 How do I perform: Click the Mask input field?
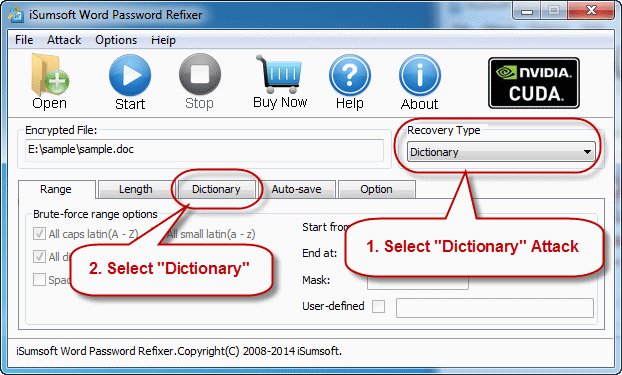click(418, 283)
